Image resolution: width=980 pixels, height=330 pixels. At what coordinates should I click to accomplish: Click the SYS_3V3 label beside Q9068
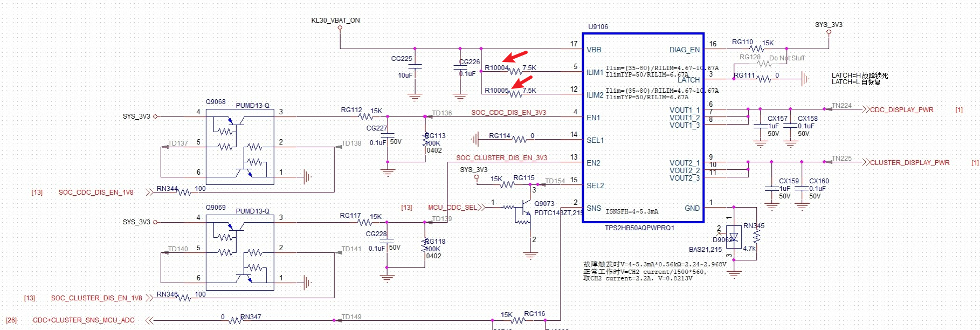coord(136,116)
